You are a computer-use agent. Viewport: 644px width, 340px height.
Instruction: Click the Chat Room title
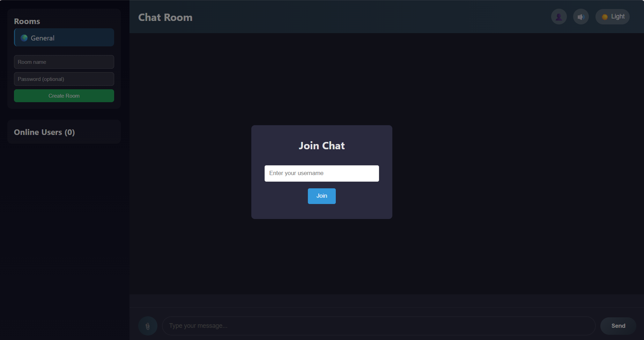click(x=165, y=17)
